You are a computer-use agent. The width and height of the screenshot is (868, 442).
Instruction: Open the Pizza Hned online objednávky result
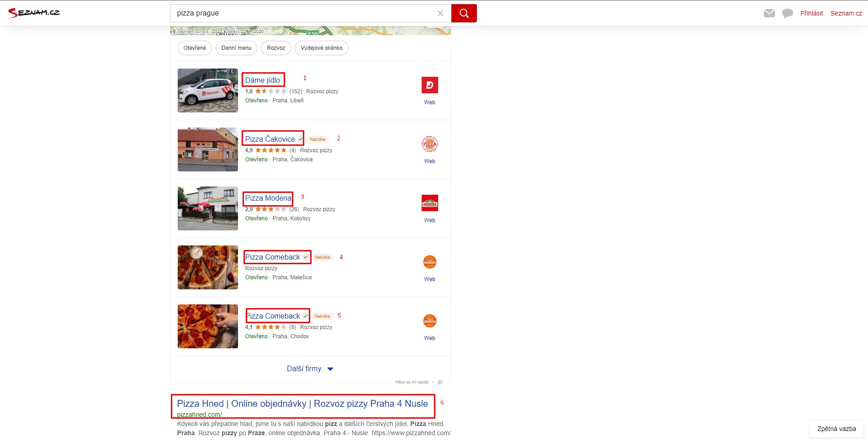(x=302, y=404)
